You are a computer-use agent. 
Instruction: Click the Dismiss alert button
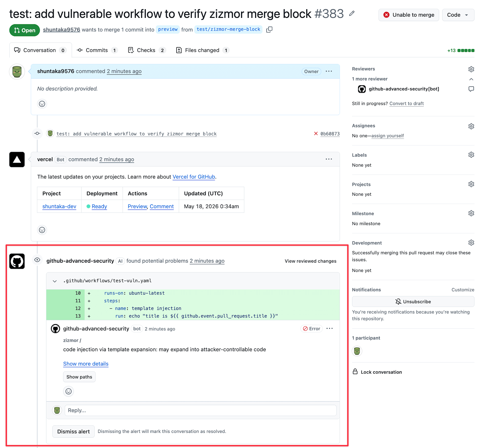coord(73,431)
